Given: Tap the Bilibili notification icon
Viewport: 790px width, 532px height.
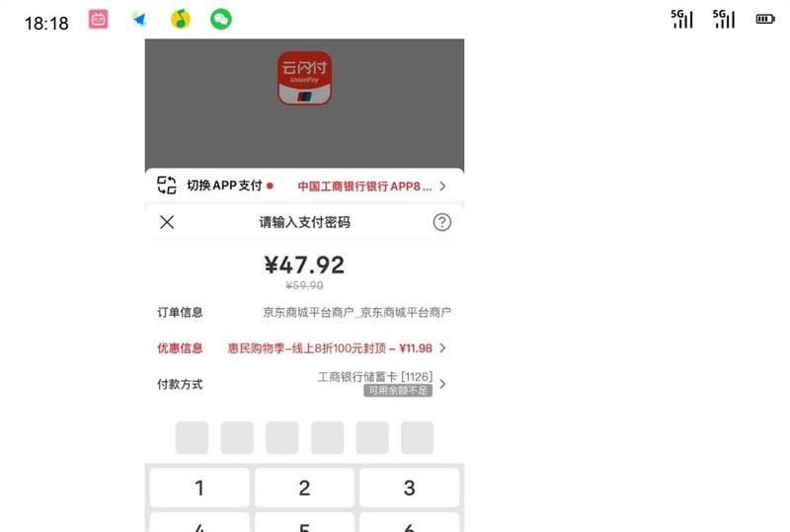Looking at the screenshot, I should pyautogui.click(x=98, y=19).
